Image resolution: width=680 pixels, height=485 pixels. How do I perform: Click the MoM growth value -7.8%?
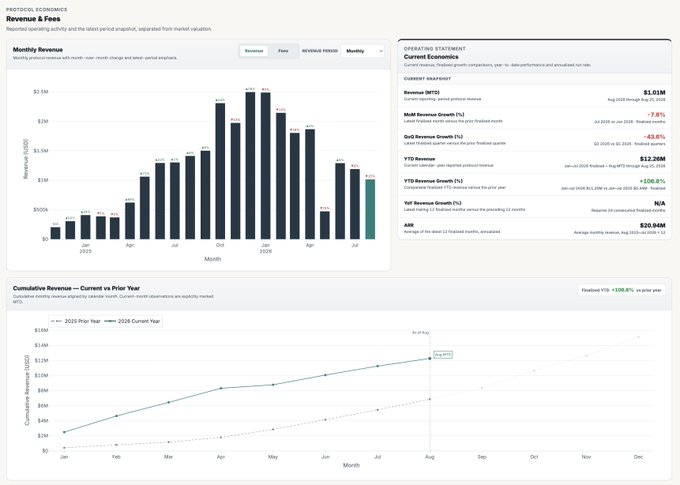[656, 115]
